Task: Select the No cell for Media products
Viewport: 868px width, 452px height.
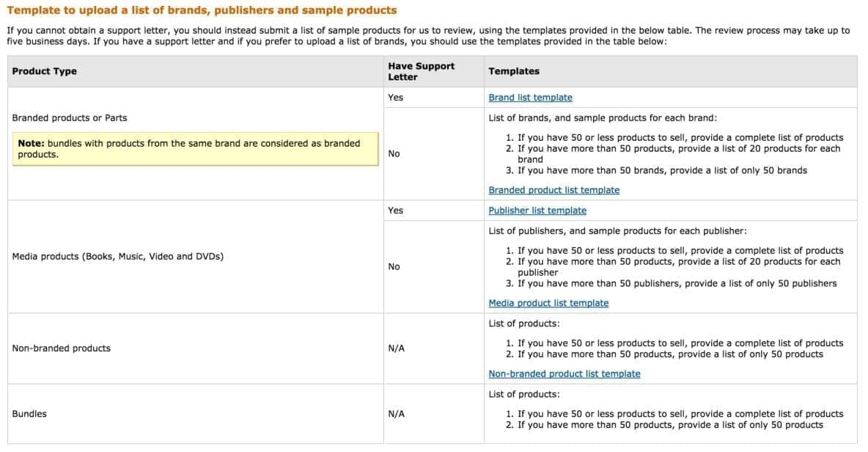Action: (394, 266)
